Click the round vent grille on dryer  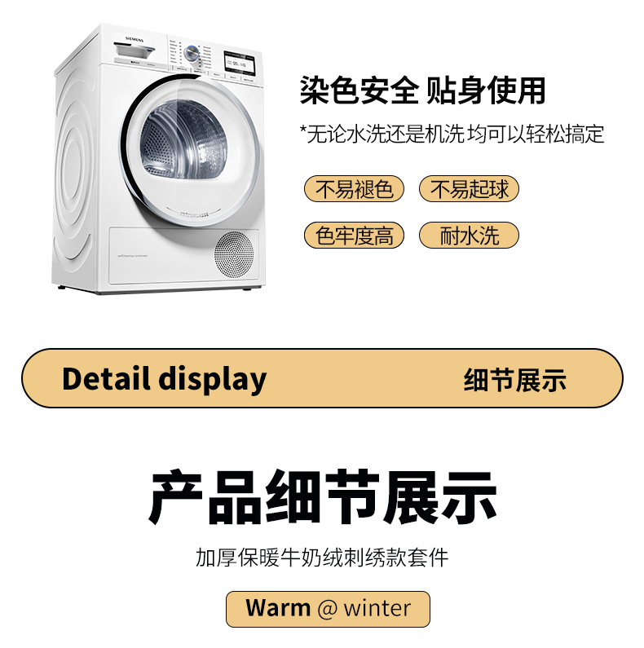pos(234,254)
